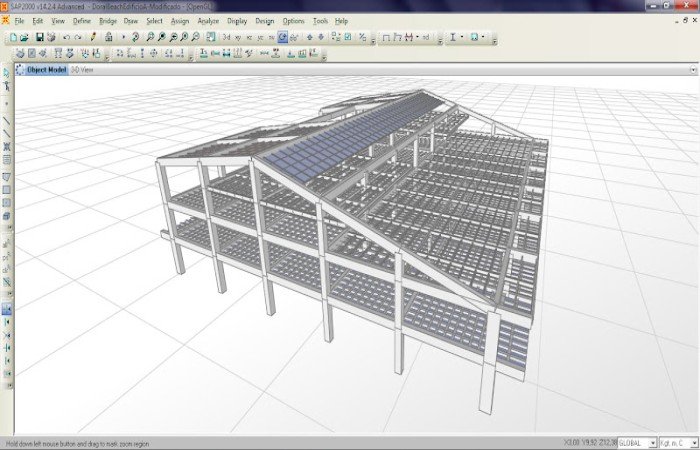Toggle the active snap button in left sidebar
This screenshot has height=450, width=700.
click(x=7, y=309)
